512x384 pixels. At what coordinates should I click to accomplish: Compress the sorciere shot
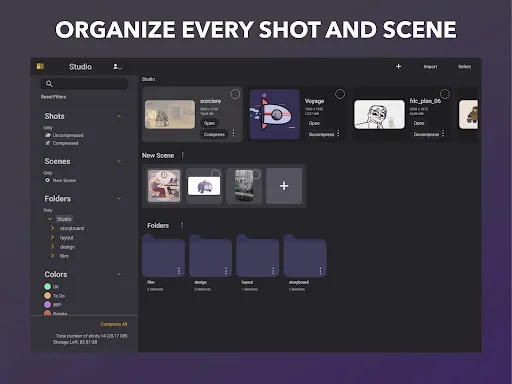pos(214,134)
